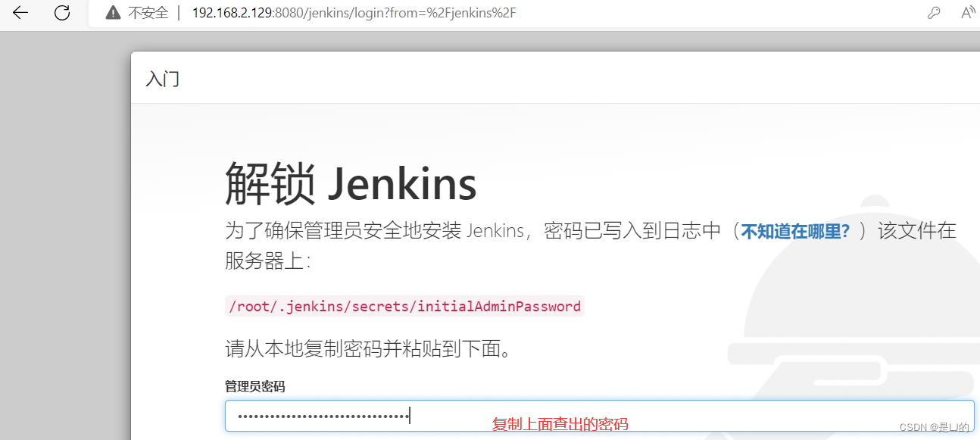Click the initialAdminPassword file path text

click(404, 306)
